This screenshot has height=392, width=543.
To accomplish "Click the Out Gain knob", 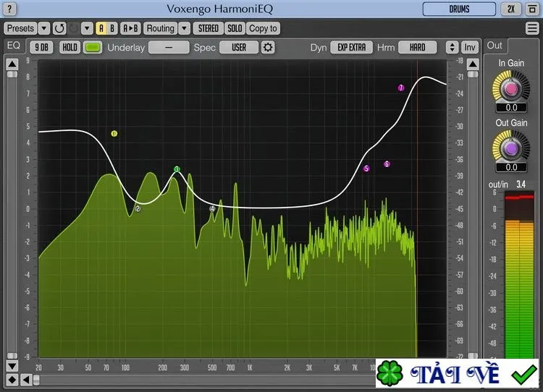I will pos(511,149).
